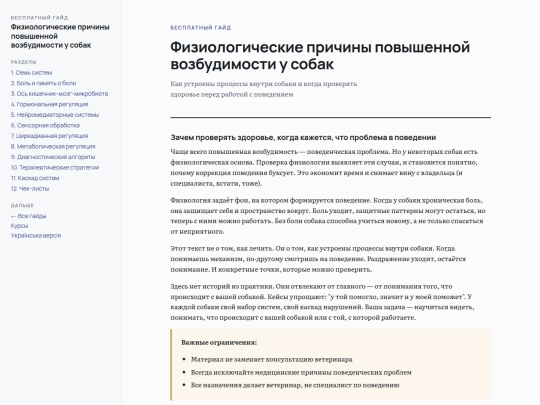Go to section 2. Боль и память о боли
This screenshot has width=540, height=405.
coord(43,83)
